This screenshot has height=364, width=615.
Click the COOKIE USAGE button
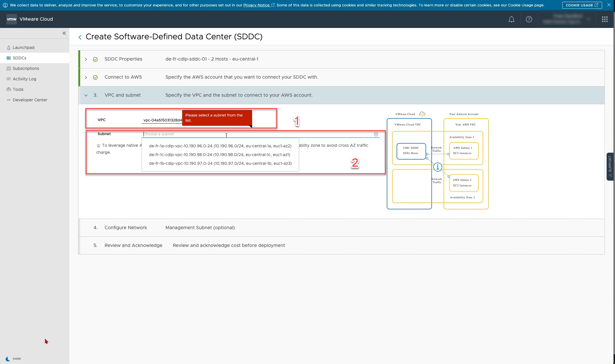pyautogui.click(x=582, y=5)
